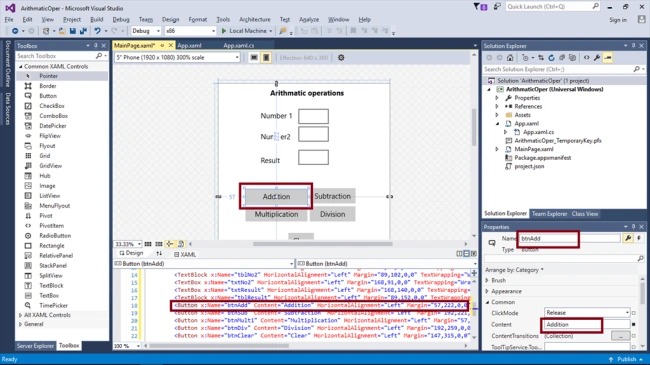Click the Subtraction button in designer
The image size is (650, 365).
(x=332, y=196)
